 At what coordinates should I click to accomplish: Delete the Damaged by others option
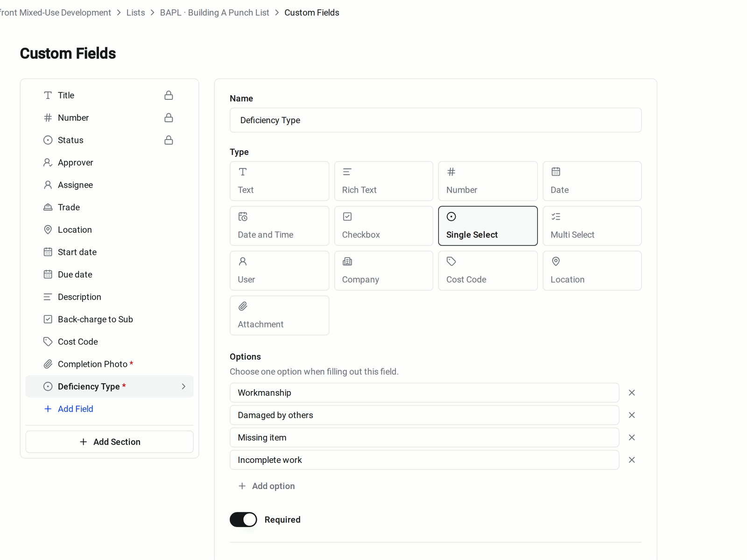[632, 415]
